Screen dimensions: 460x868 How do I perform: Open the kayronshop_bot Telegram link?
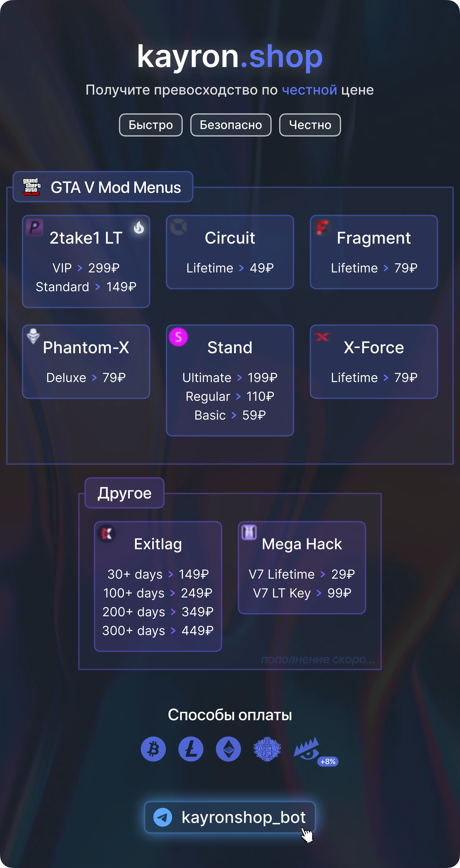[x=243, y=817]
